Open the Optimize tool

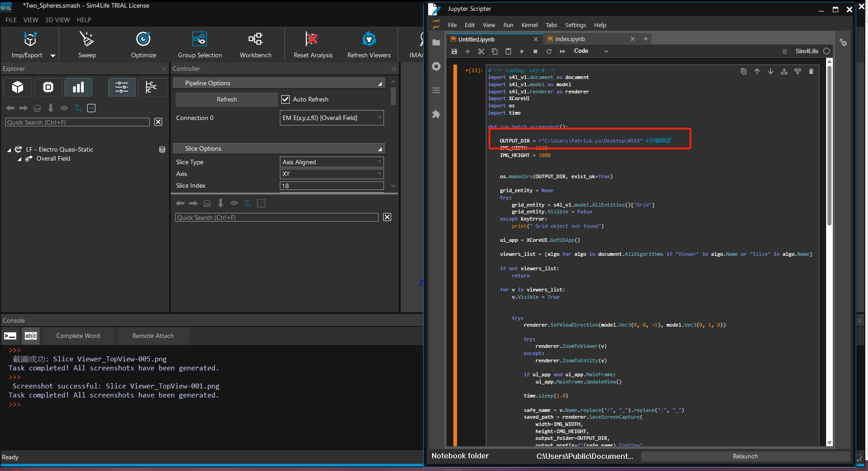tap(143, 40)
